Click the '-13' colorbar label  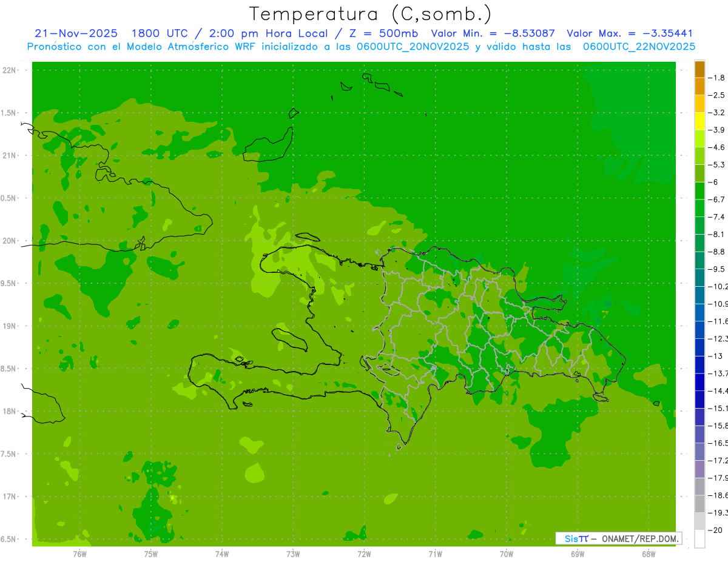(716, 356)
